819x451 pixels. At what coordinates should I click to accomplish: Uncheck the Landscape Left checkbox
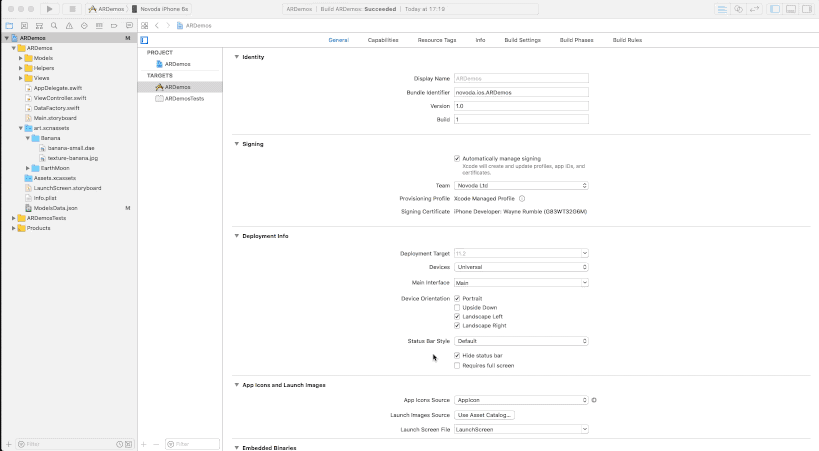pos(457,317)
